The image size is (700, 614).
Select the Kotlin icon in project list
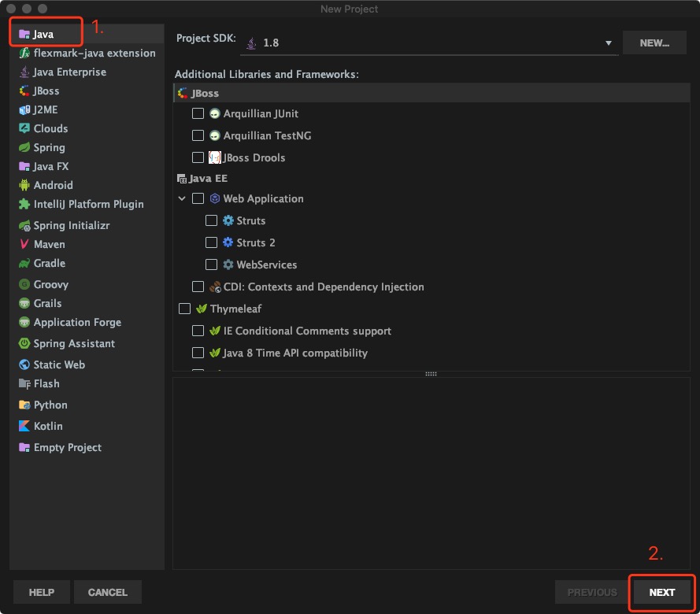coord(24,426)
